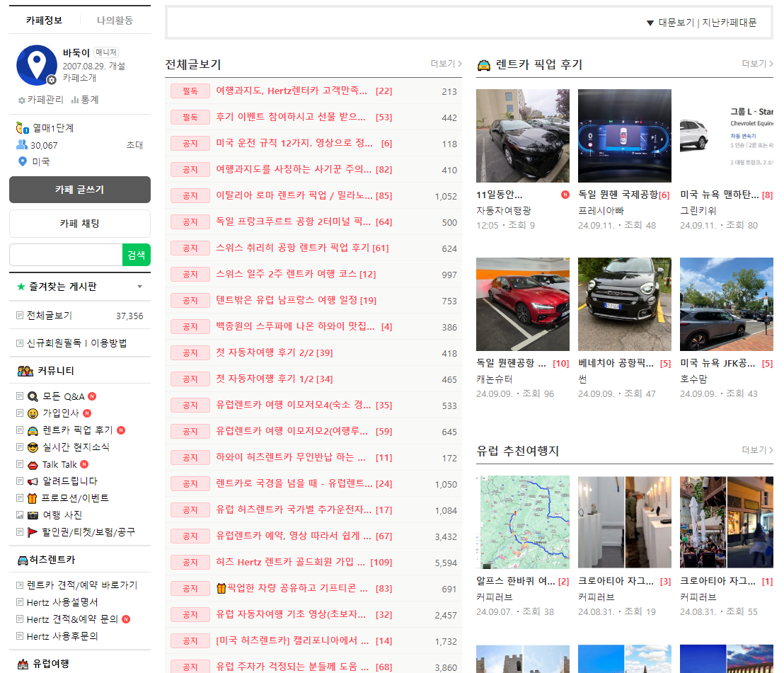
Task: Open the cafe management gear icon
Action: (x=22, y=100)
